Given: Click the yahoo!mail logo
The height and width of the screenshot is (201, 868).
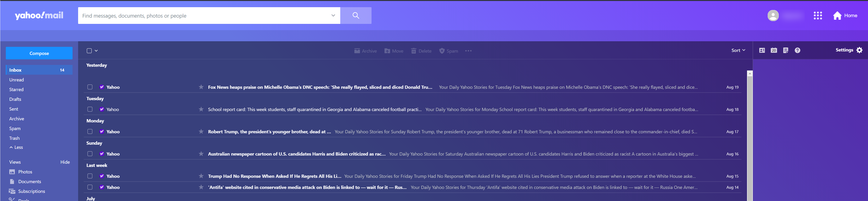Looking at the screenshot, I should click(39, 16).
